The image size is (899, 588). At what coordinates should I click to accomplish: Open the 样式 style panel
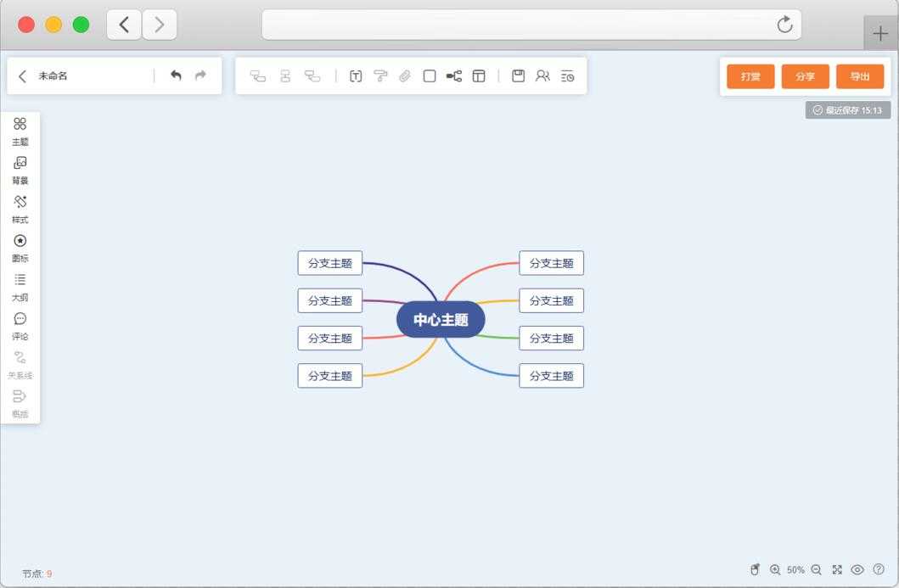pyautogui.click(x=20, y=209)
